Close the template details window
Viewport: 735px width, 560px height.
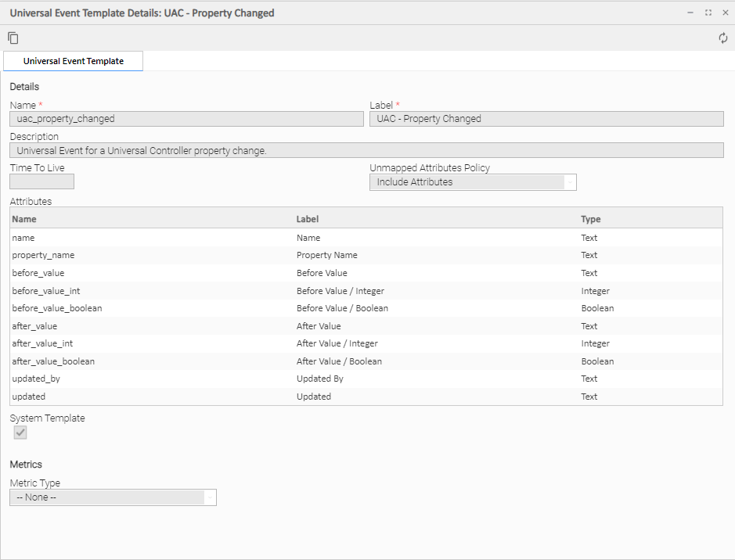tap(724, 13)
